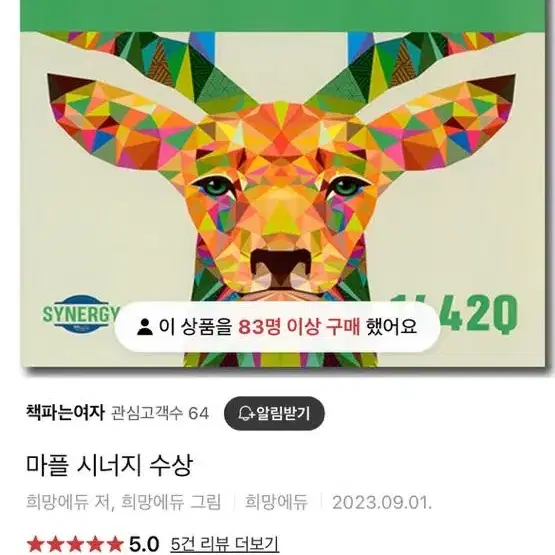This screenshot has height=555, width=555.
Task: Click the 알림받기 button
Action: [x=274, y=413]
